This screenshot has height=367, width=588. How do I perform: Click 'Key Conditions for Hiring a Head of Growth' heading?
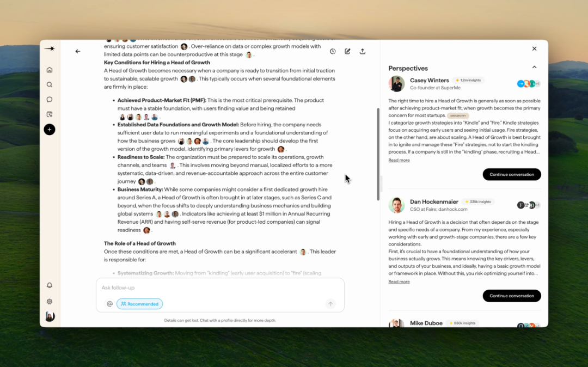click(157, 63)
